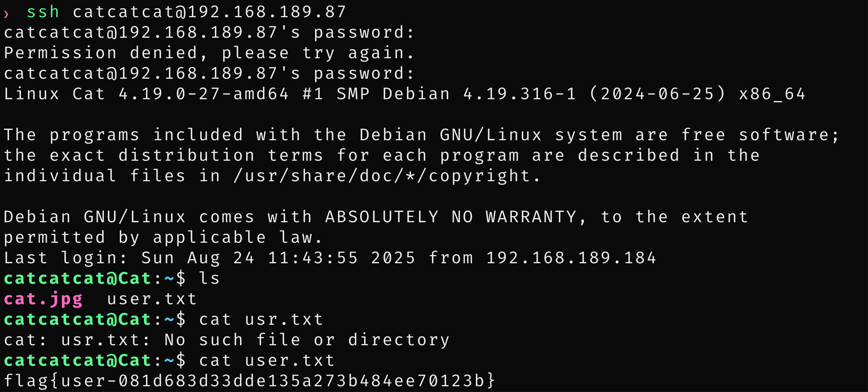The image size is (868, 392).
Task: Click the last login IP "192.168.189.184"
Action: point(571,258)
